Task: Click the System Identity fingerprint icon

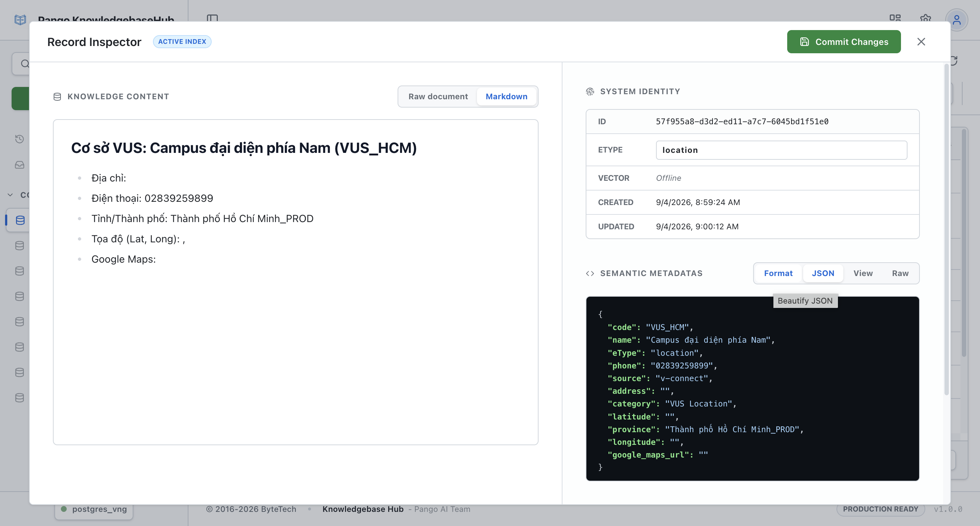Action: (590, 92)
